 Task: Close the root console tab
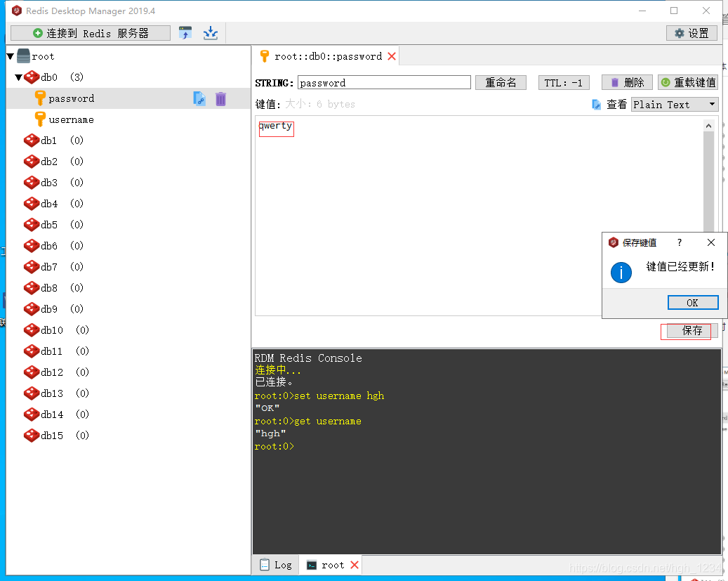(355, 565)
